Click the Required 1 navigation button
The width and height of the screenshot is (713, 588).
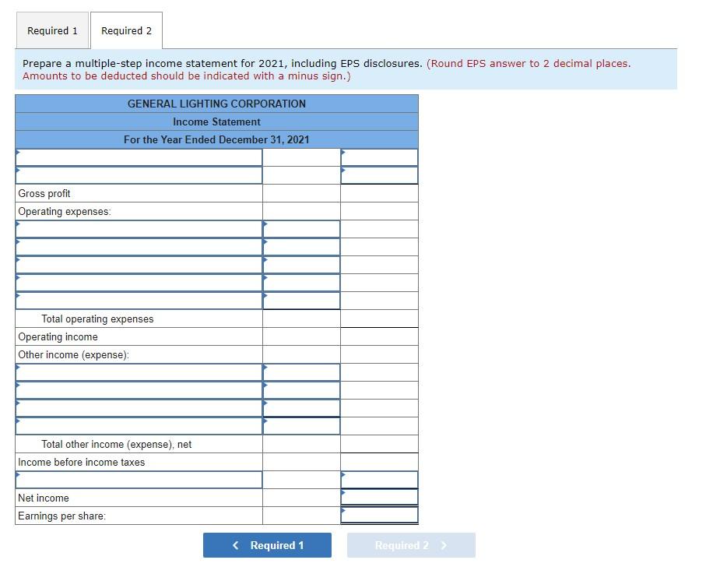(267, 545)
